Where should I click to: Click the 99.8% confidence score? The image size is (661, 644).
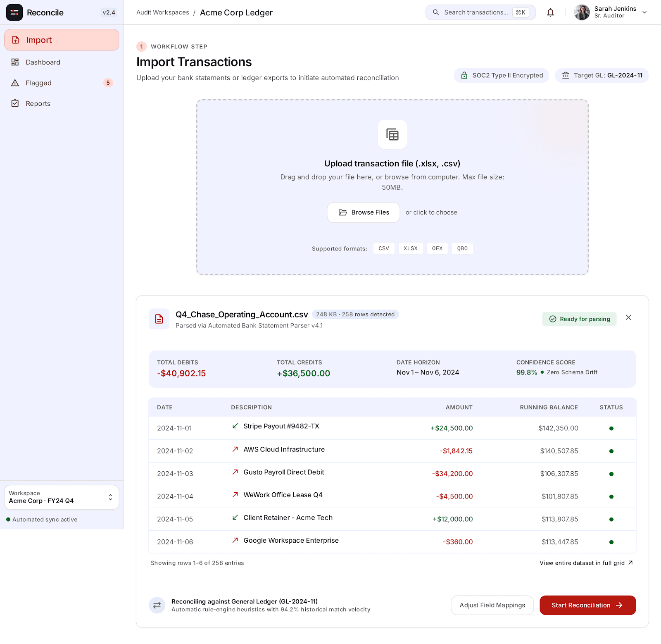[x=527, y=372]
